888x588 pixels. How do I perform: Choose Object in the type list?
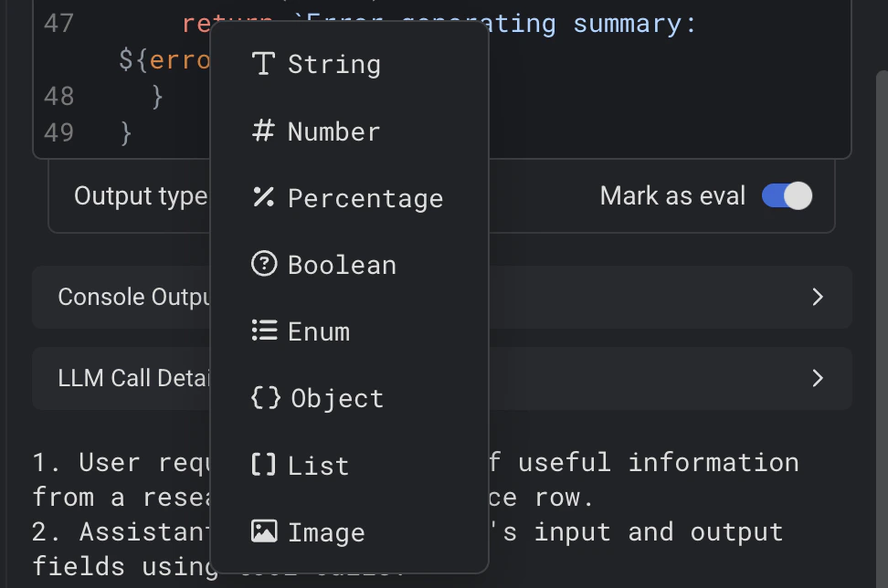point(349,398)
